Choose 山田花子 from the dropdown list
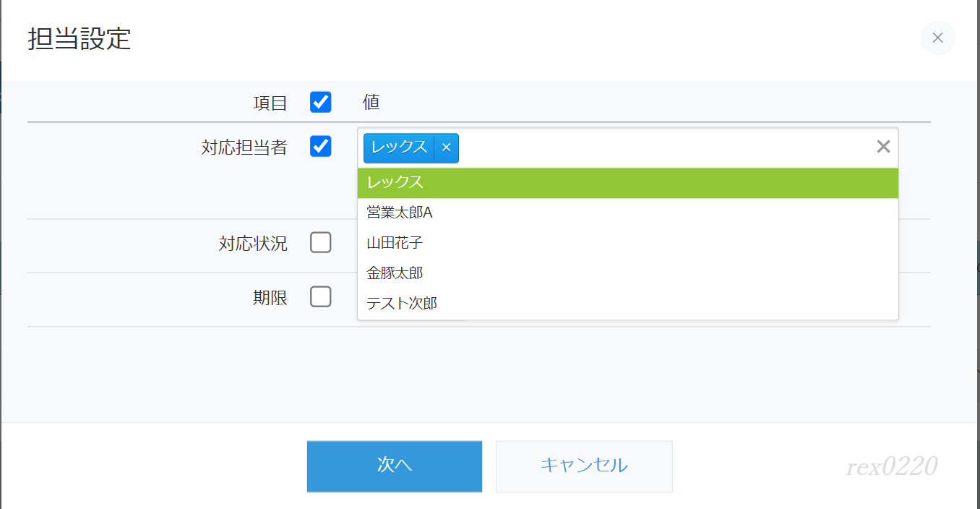Image resolution: width=980 pixels, height=509 pixels. (628, 243)
